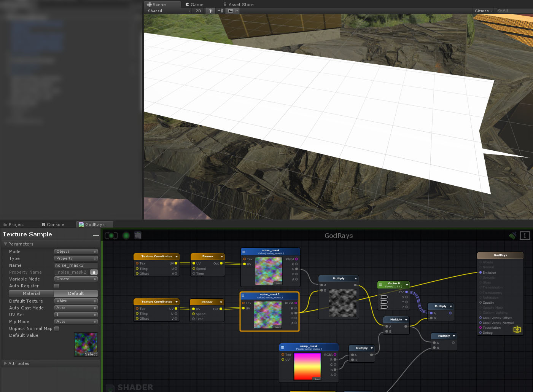The image size is (533, 392).
Task: Click the ramp_mask gradient texture preview
Action: coord(307,367)
